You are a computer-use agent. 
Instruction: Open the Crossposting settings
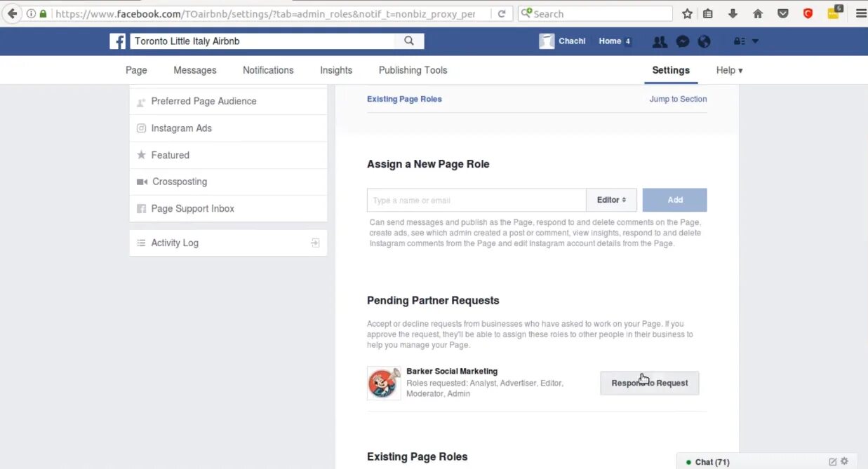point(228,182)
